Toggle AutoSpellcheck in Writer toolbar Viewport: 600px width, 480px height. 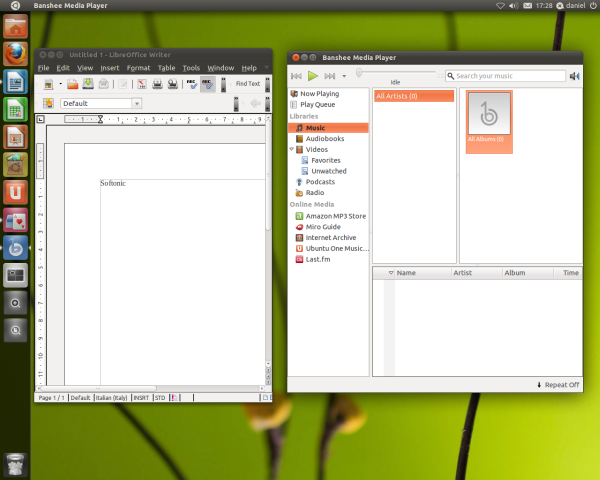(208, 85)
